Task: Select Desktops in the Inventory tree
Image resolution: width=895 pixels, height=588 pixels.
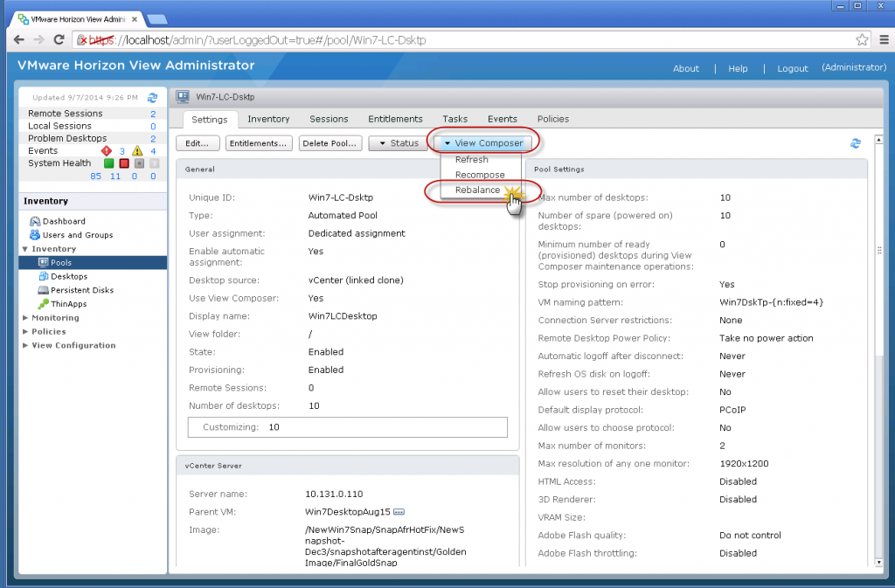Action: coord(69,276)
